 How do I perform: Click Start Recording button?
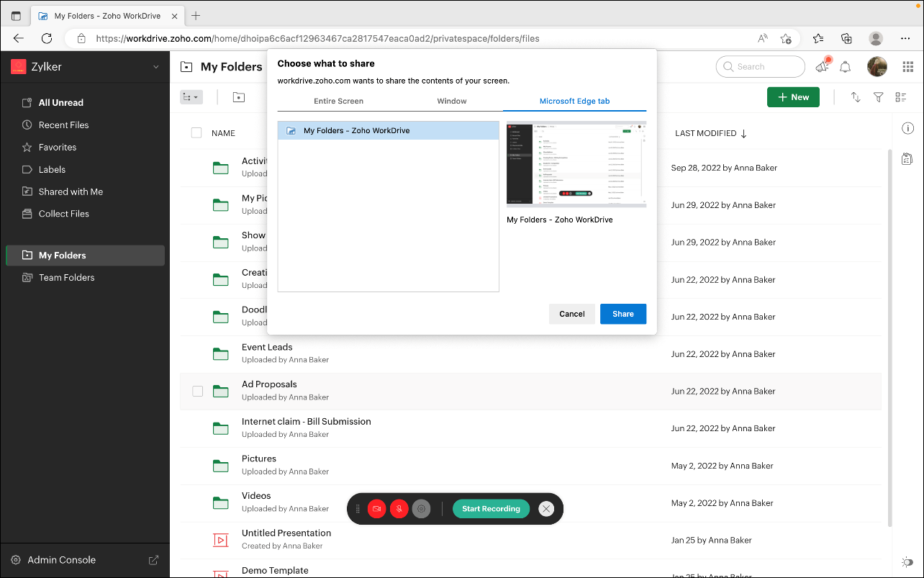(491, 509)
